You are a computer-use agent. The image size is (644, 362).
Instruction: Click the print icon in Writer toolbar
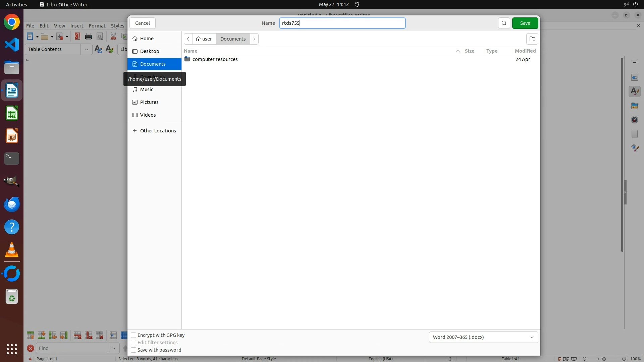(89, 37)
